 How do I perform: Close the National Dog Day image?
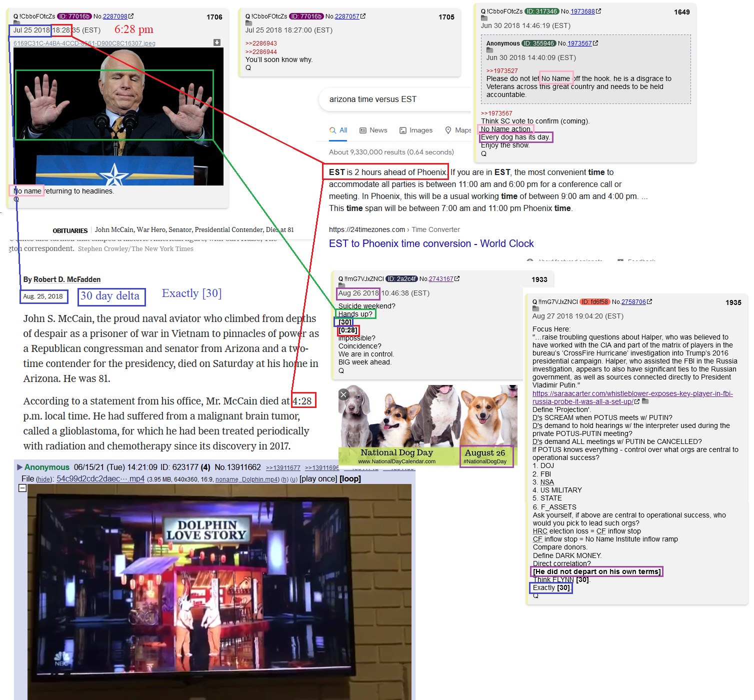(343, 394)
